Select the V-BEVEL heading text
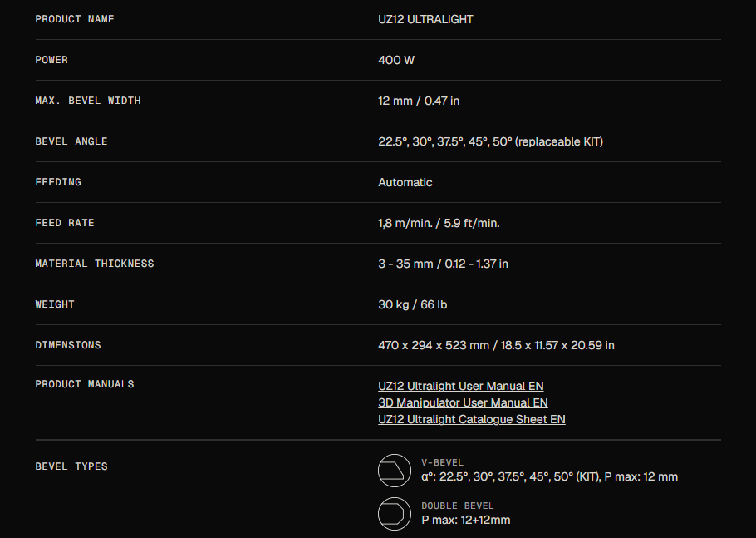This screenshot has height=538, width=756. click(x=442, y=462)
